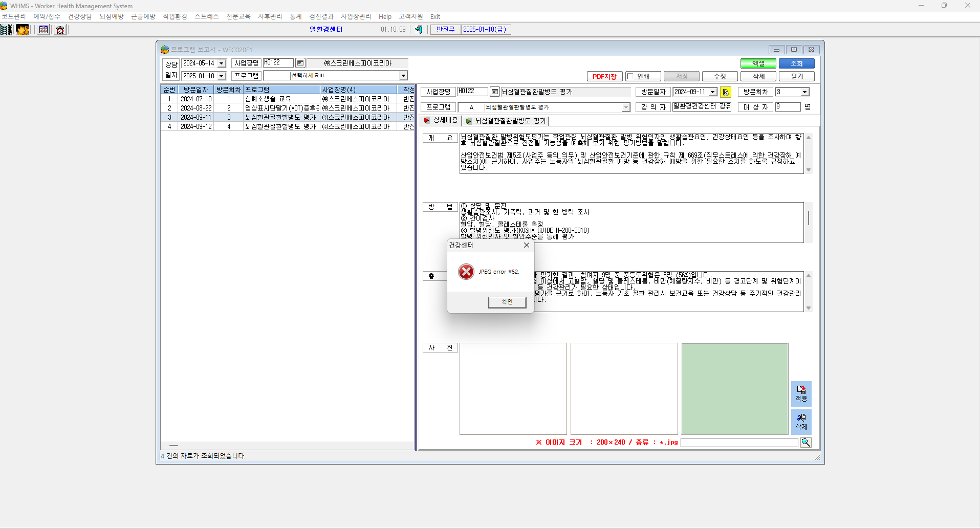This screenshot has height=529, width=980.
Task: Select the green photo thumbnail slot
Action: [734, 389]
